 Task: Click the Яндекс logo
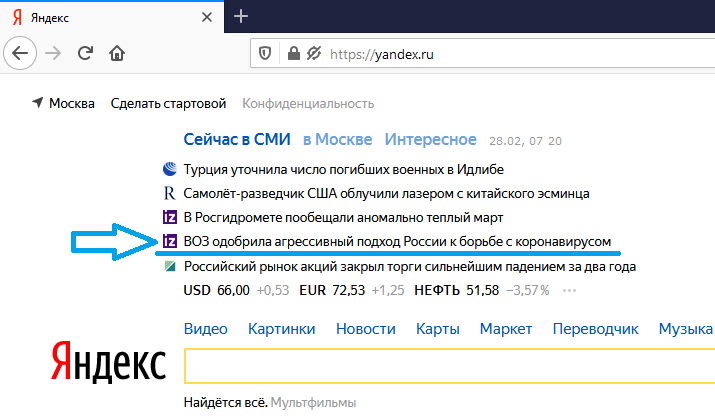(x=109, y=363)
